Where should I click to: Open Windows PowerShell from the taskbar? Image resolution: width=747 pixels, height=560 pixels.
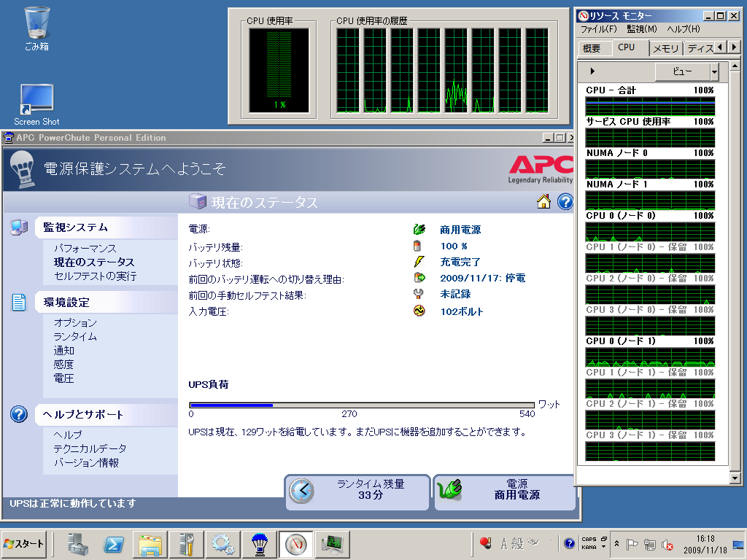pyautogui.click(x=113, y=543)
